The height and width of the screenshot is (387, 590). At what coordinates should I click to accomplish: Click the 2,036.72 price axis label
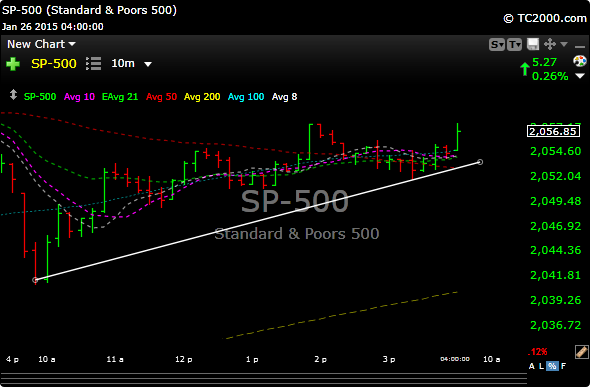pos(556,325)
